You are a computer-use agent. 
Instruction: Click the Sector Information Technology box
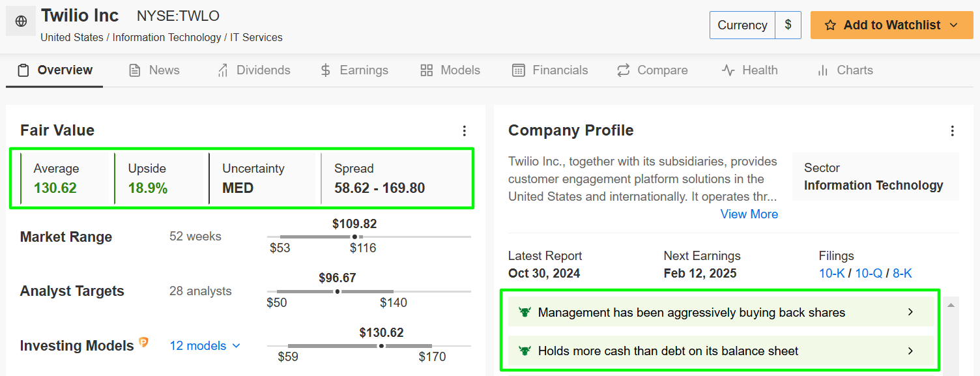click(875, 177)
